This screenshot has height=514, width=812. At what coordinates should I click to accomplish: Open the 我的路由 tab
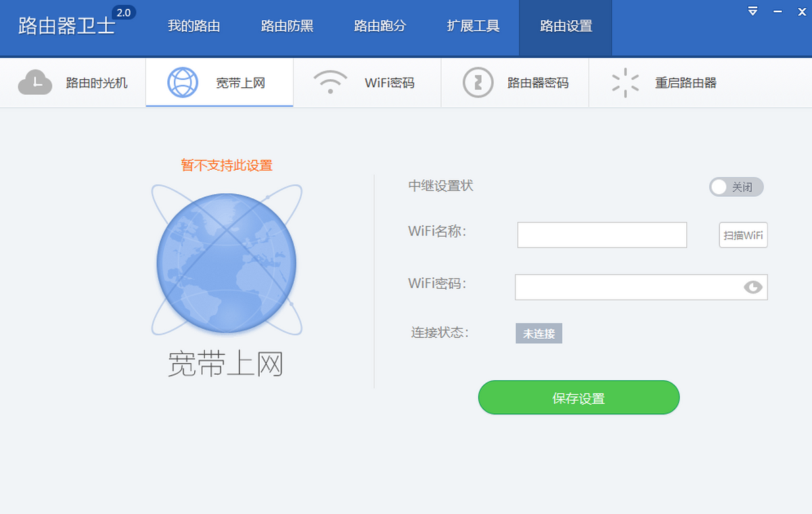194,26
